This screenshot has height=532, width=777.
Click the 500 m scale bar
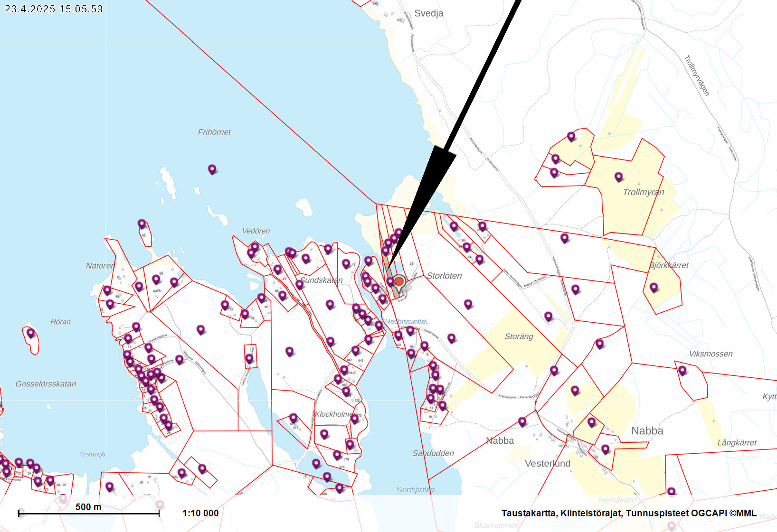coord(89,513)
